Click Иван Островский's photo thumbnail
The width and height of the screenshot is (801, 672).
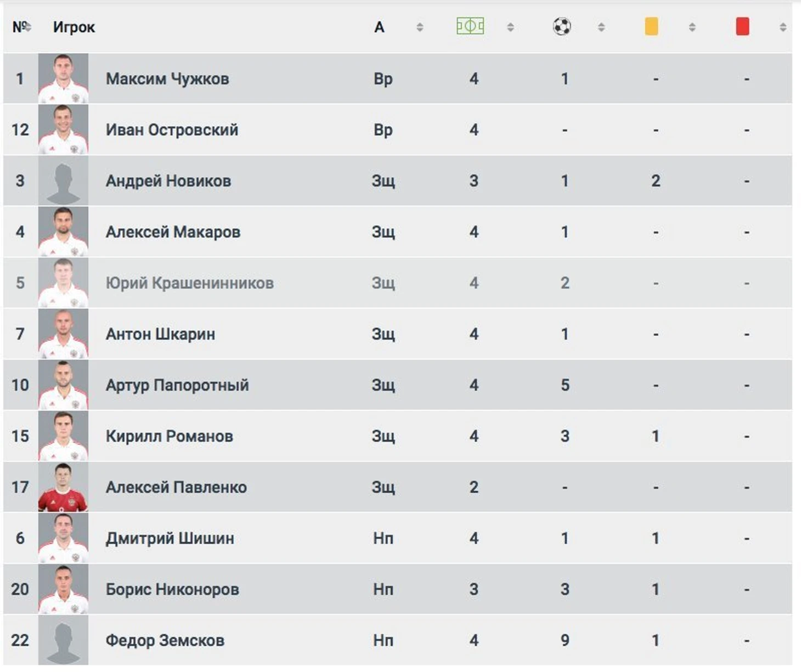pyautogui.click(x=63, y=130)
